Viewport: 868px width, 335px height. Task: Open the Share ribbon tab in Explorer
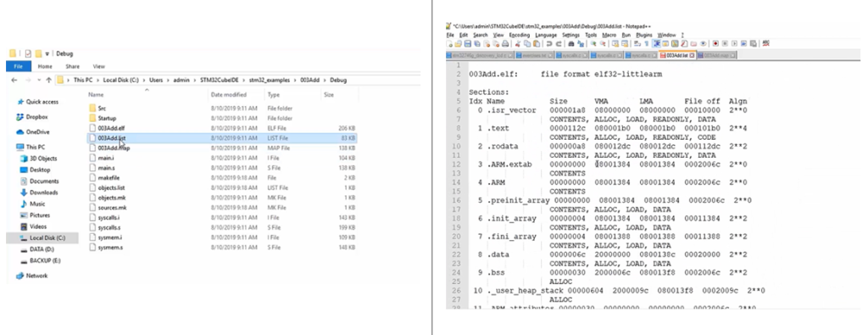73,66
